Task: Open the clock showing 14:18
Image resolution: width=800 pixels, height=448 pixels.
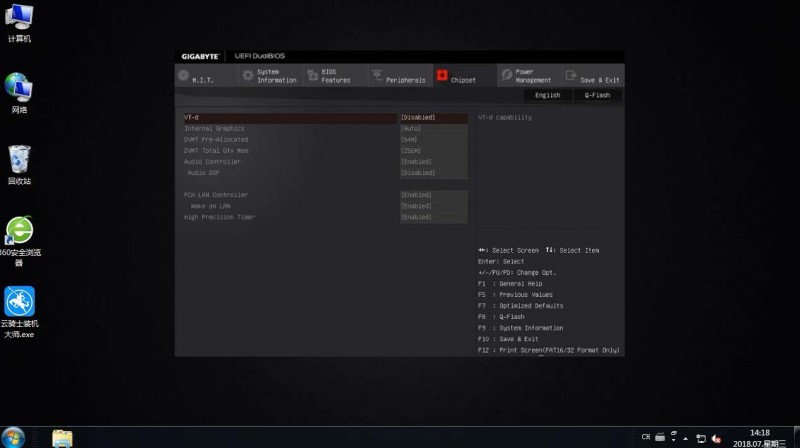Action: [x=760, y=438]
